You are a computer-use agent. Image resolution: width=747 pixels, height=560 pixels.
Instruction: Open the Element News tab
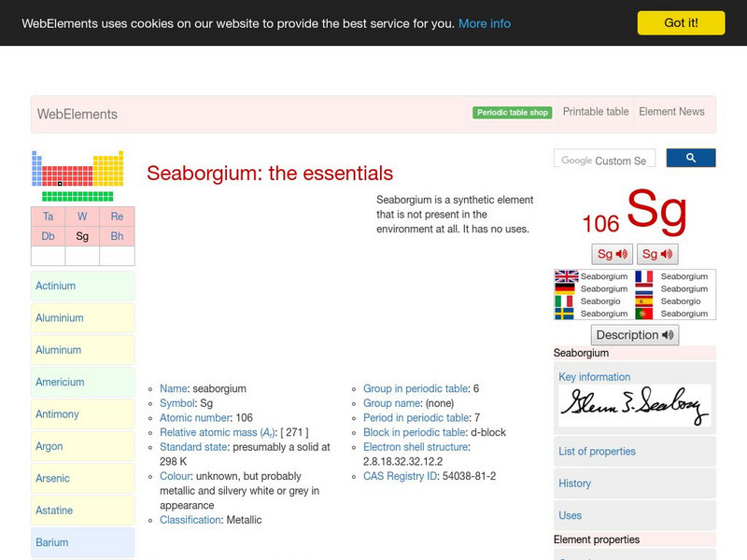click(x=671, y=111)
